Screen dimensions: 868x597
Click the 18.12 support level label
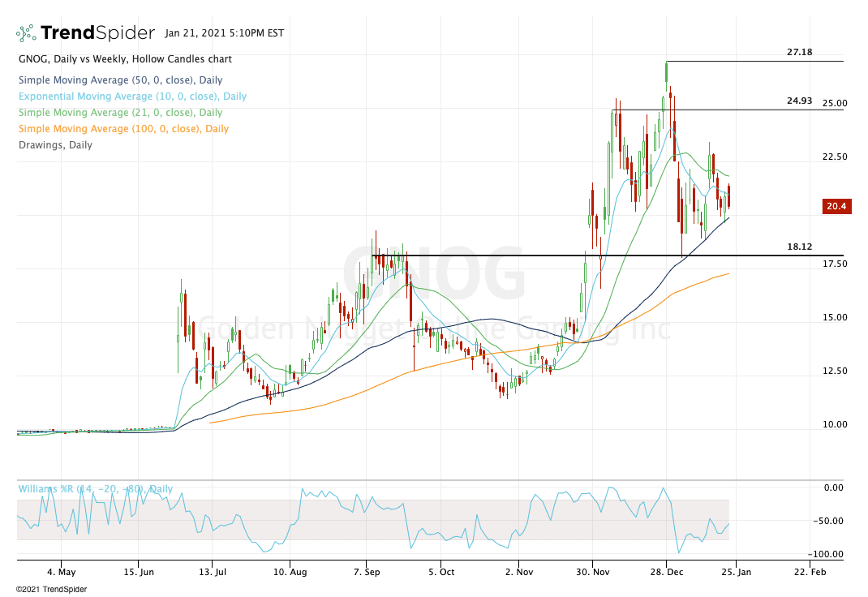799,247
